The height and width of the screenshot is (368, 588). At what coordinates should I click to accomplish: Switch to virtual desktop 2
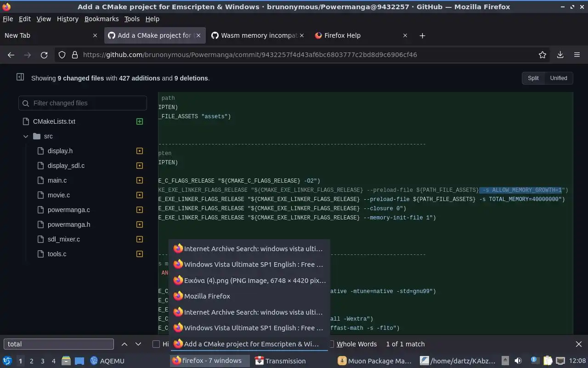click(31, 361)
